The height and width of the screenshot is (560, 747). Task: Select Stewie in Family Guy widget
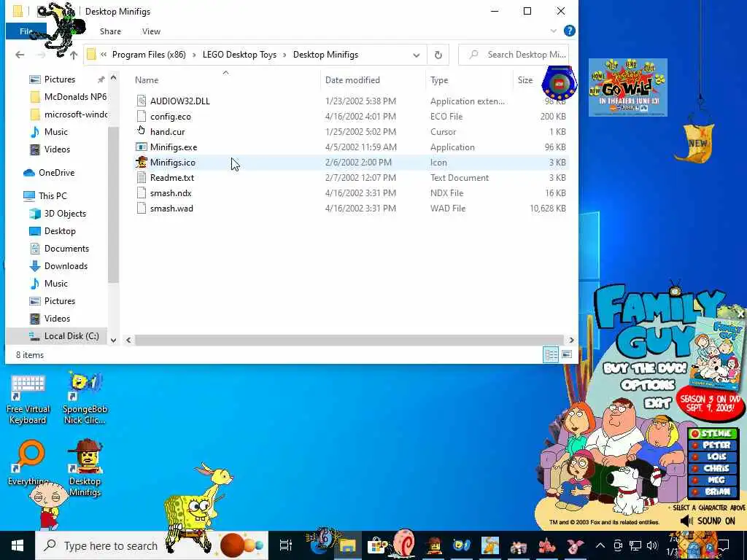(713, 433)
